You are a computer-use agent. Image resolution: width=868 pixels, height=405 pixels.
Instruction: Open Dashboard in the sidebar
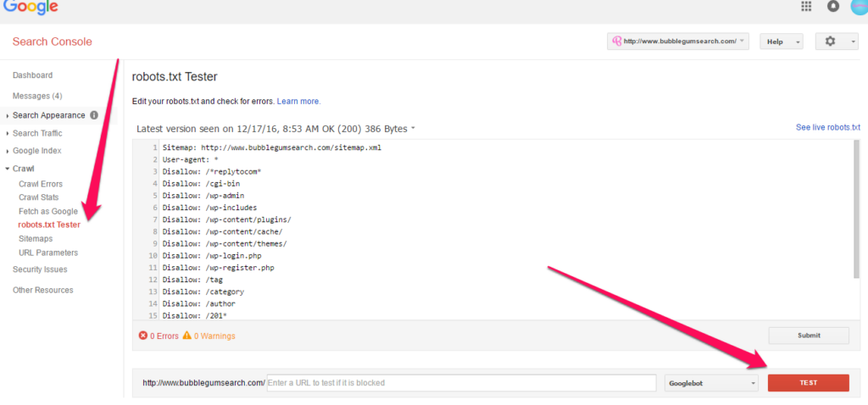pyautogui.click(x=33, y=75)
